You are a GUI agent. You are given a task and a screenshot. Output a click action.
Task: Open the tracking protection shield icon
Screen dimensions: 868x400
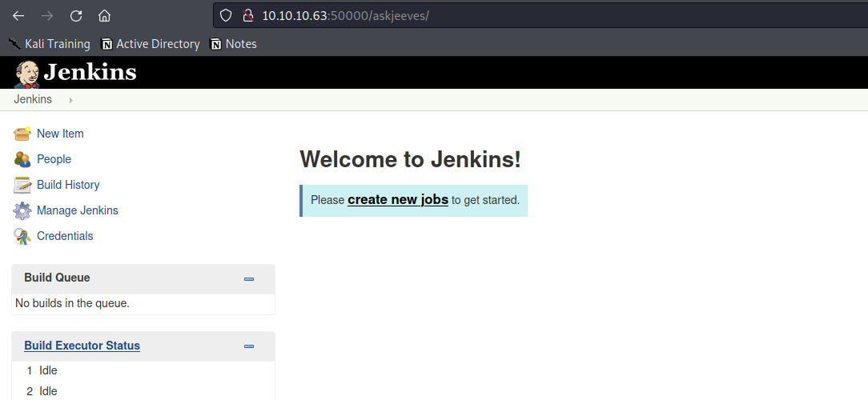(x=226, y=15)
